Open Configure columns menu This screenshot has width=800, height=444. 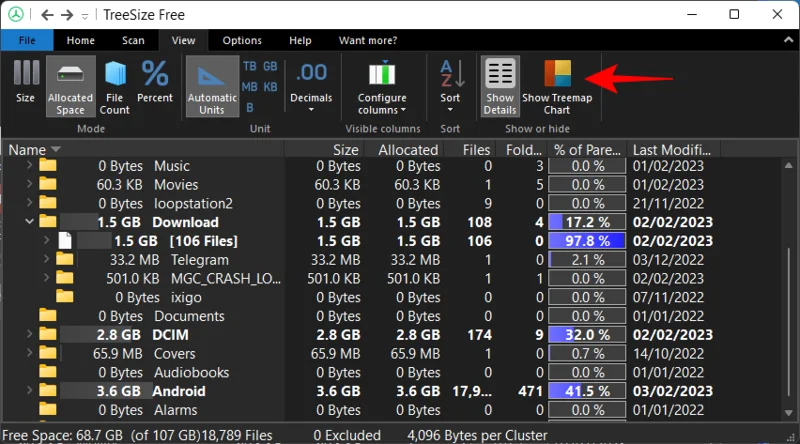[382, 86]
